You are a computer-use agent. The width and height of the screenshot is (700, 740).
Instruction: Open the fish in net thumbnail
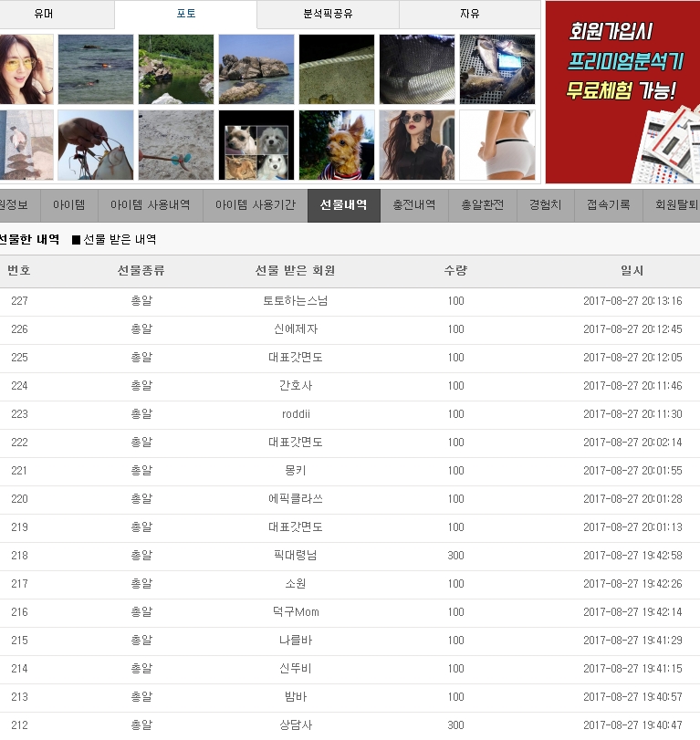click(417, 69)
